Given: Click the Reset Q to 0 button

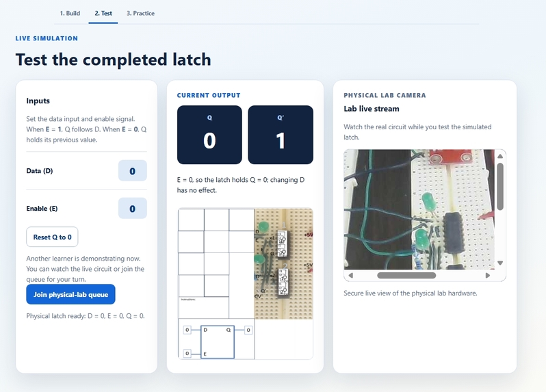Looking at the screenshot, I should pyautogui.click(x=52, y=237).
